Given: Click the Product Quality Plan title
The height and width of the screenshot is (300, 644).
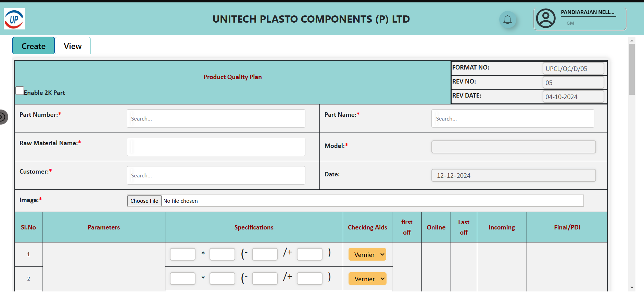Looking at the screenshot, I should point(232,77).
